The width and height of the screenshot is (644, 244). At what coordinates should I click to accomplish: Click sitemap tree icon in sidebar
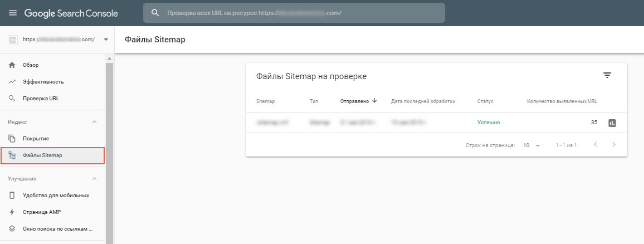[12, 155]
